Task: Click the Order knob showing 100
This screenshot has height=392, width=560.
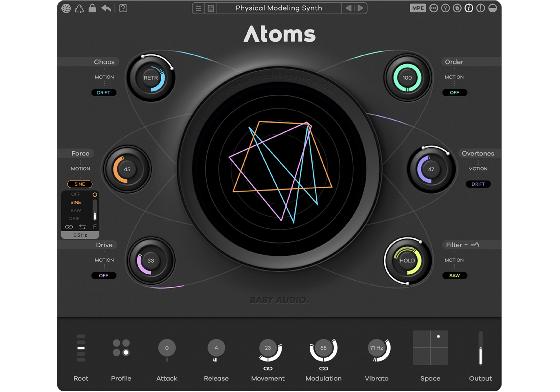Action: 407,78
